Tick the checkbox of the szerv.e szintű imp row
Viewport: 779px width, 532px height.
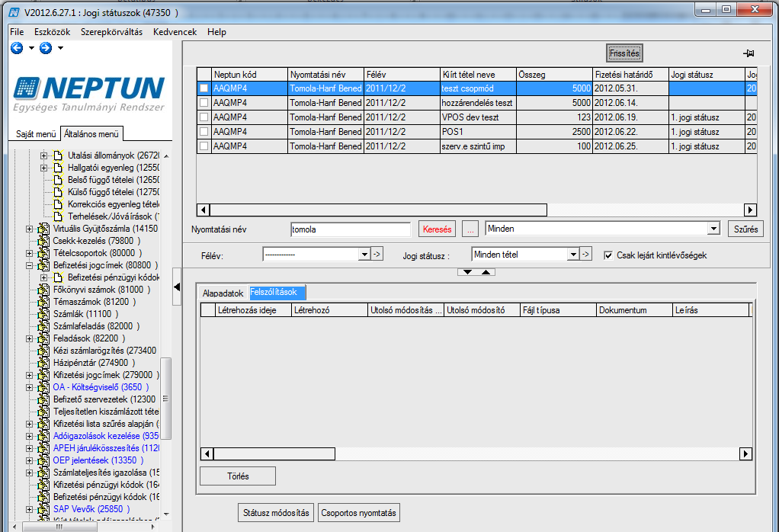click(204, 146)
